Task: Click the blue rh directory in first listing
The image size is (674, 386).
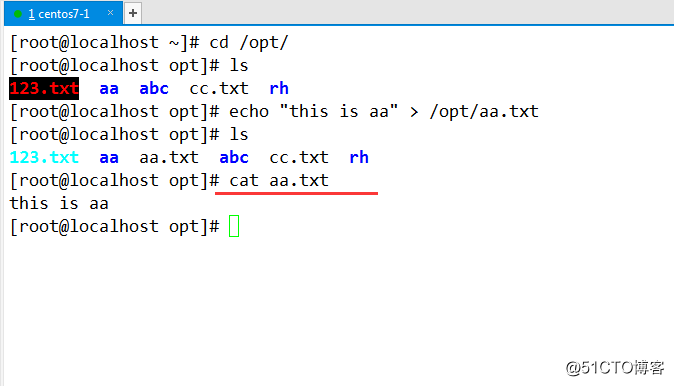Action: click(x=279, y=89)
